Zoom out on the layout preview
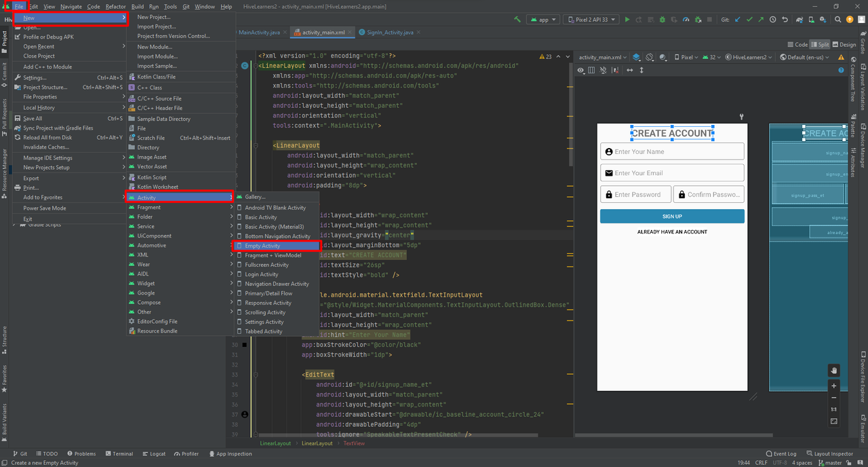This screenshot has height=467, width=868. [834, 398]
